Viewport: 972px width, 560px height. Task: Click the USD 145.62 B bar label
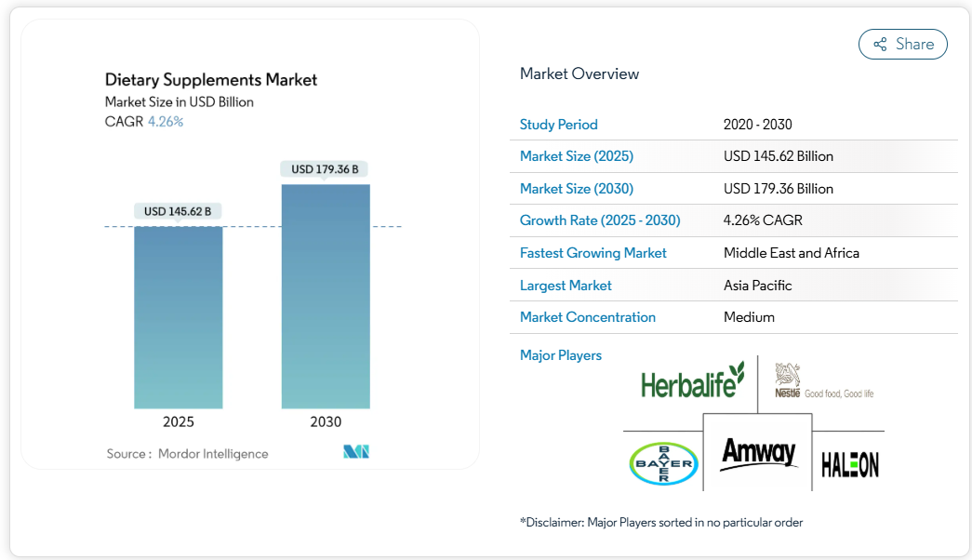[x=178, y=211]
